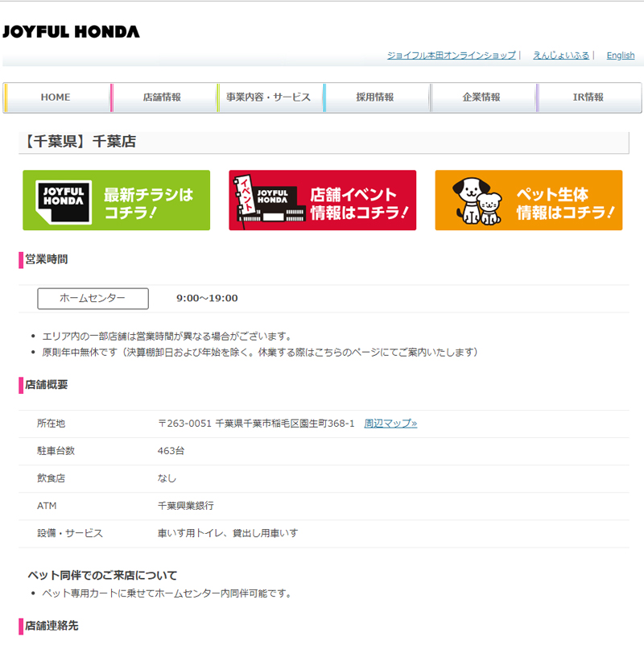Click the 設備・サービス row label
Viewport: 644px width, 645px height.
70,533
